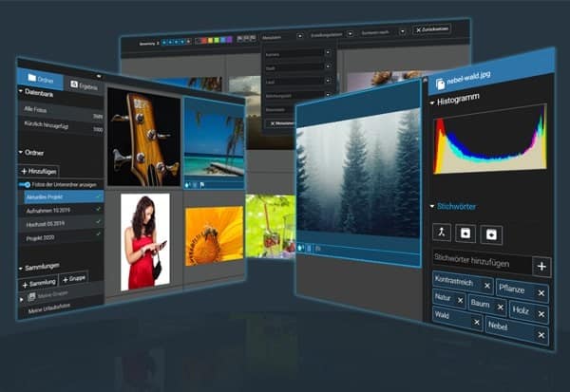Collapse the Ordner section in the sidebar
Screen dimensions: 570x392
click(21, 152)
